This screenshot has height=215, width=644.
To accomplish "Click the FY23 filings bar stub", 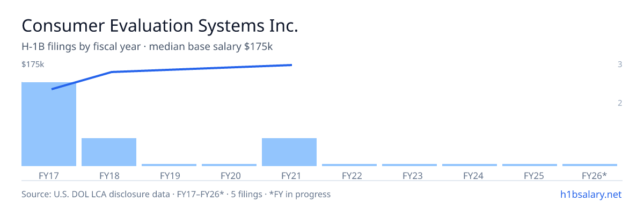I will coord(409,165).
